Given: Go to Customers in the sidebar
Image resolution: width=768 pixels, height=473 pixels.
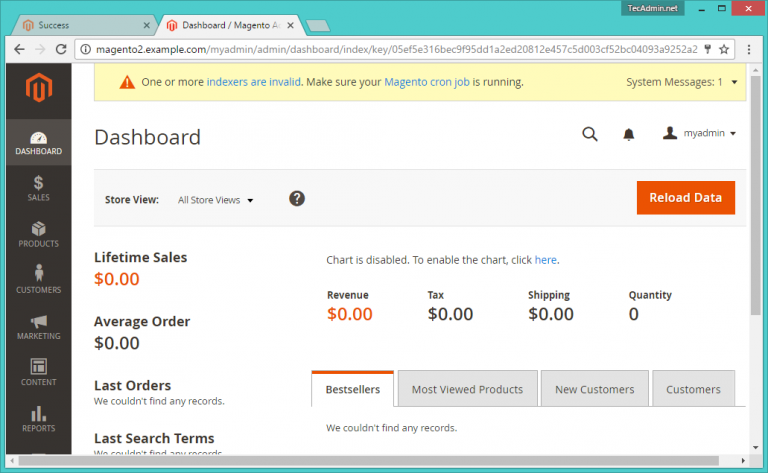Looking at the screenshot, I should coord(38,280).
